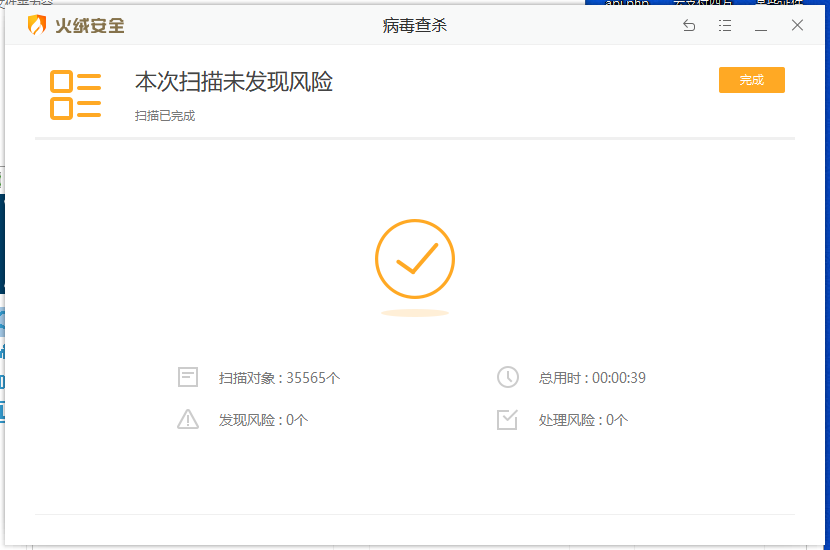Click the 火绒安全 brand name text
The height and width of the screenshot is (550, 830).
(90, 26)
